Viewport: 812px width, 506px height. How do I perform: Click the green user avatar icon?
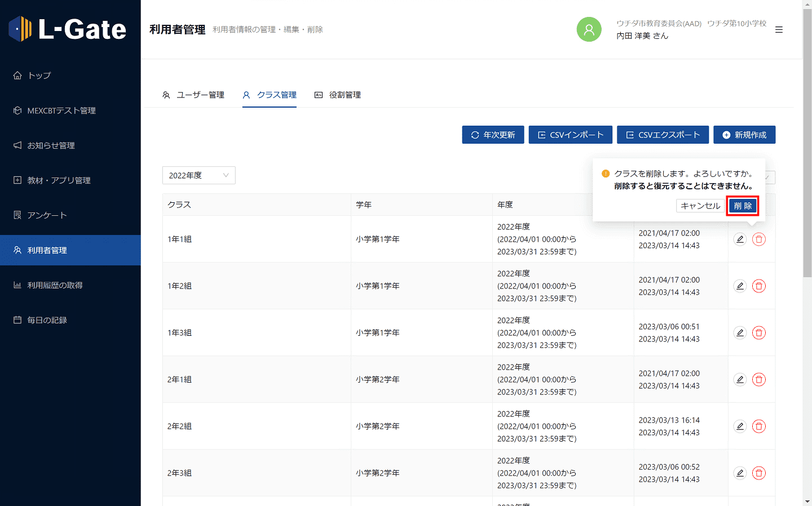[589, 29]
